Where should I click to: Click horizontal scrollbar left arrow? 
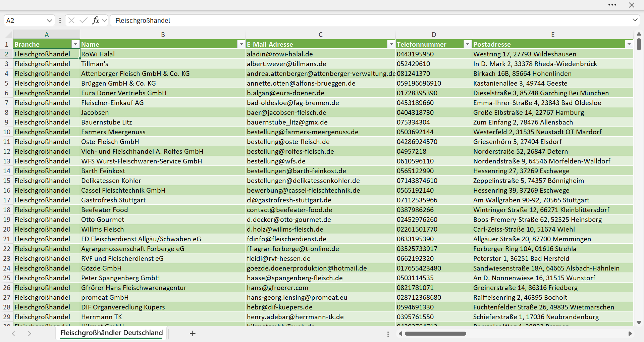(400, 334)
